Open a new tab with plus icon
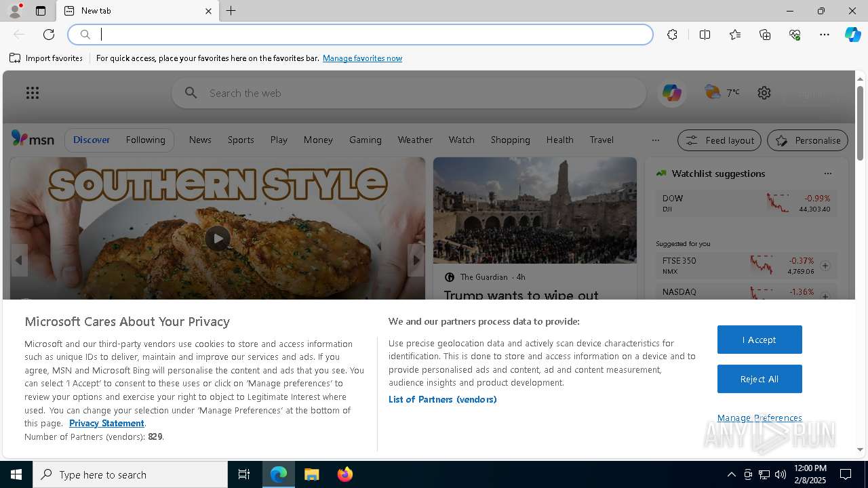This screenshot has height=488, width=868. point(231,11)
